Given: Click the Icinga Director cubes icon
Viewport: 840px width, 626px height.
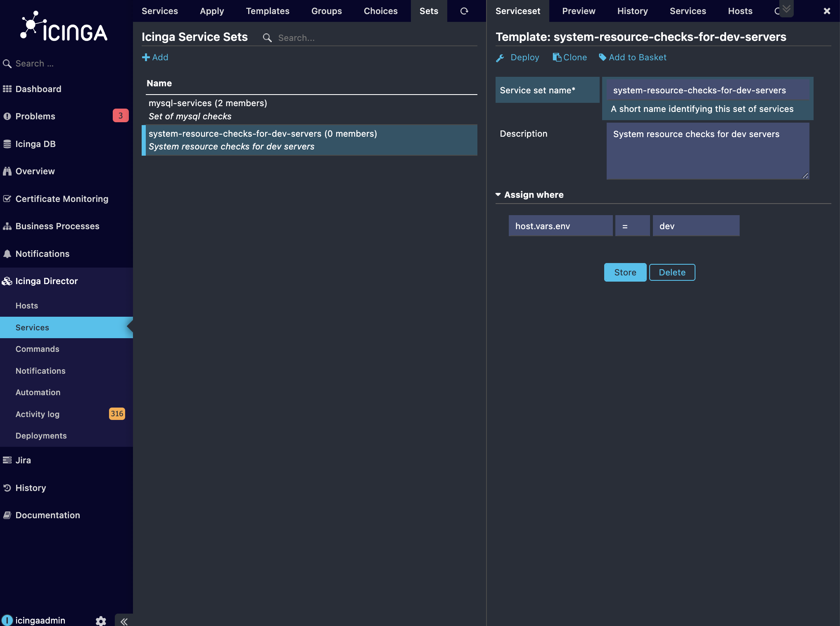Looking at the screenshot, I should pos(7,281).
